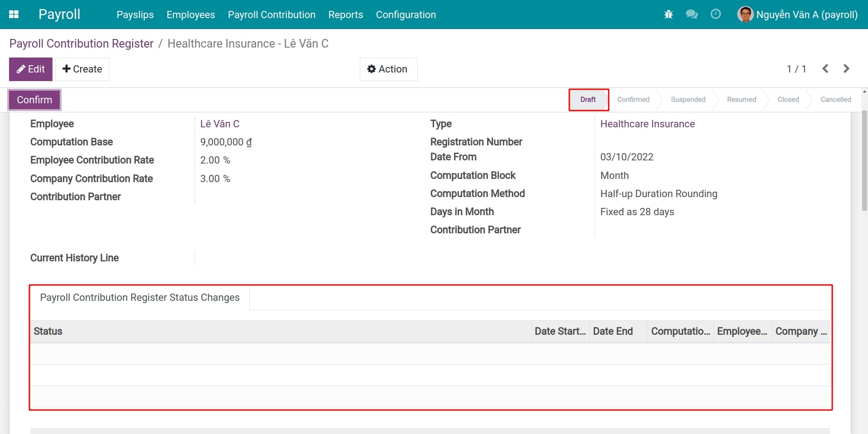Open the Payroll Contribution menu

[271, 14]
